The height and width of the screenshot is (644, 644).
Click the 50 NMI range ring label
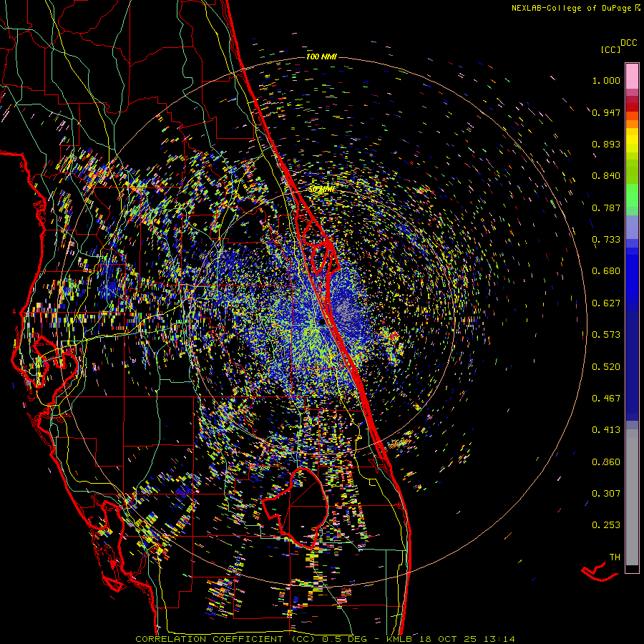321,190
